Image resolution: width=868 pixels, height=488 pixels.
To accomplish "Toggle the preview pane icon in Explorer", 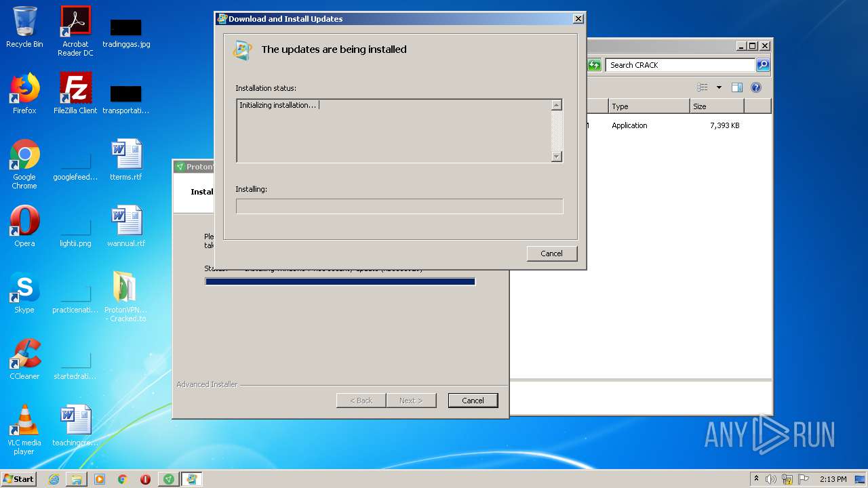I will pos(737,87).
